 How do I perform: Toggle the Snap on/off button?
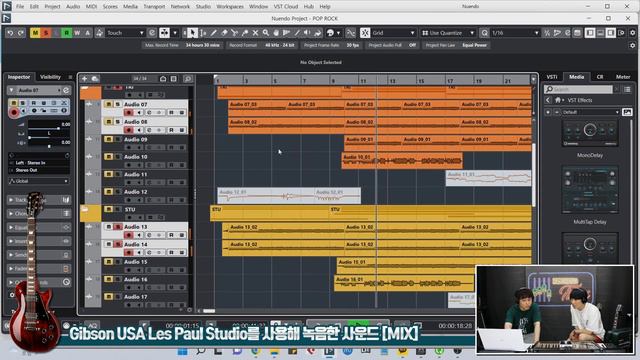coord(365,33)
